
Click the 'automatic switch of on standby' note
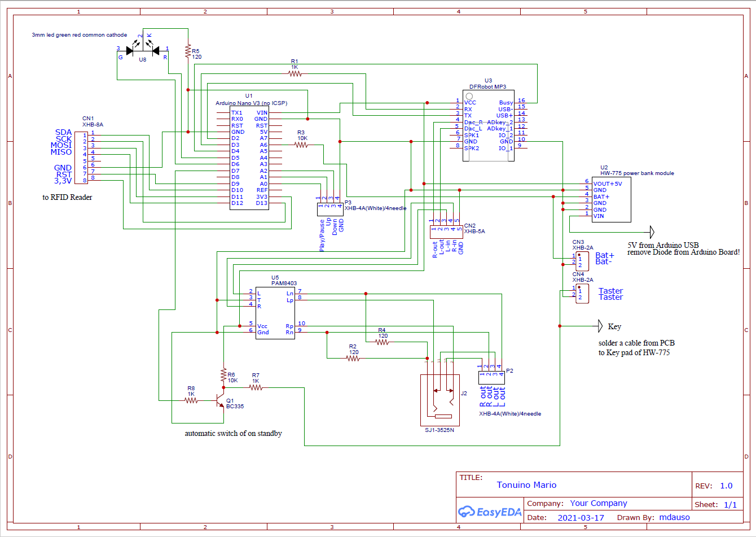click(233, 434)
